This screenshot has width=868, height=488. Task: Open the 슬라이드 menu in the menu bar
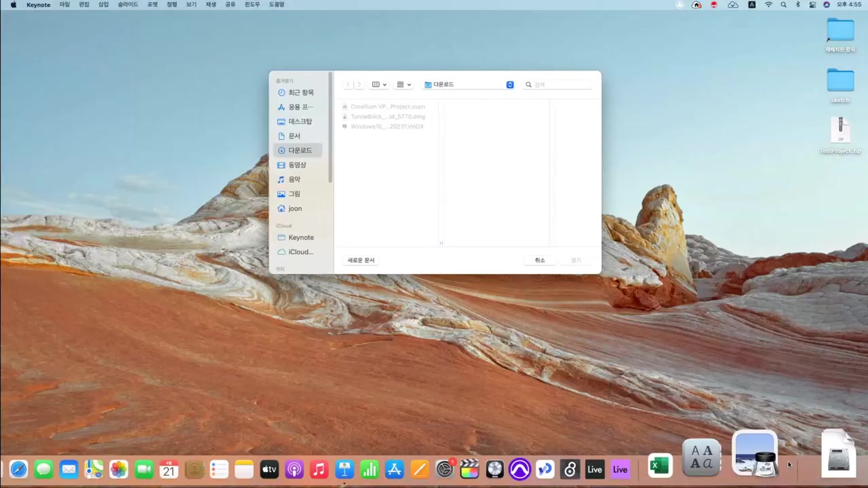coord(127,5)
